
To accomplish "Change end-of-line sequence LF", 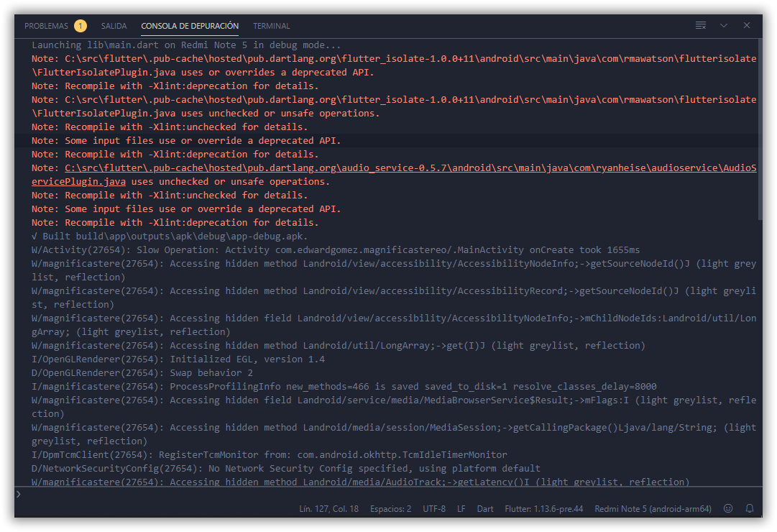I will click(x=461, y=509).
